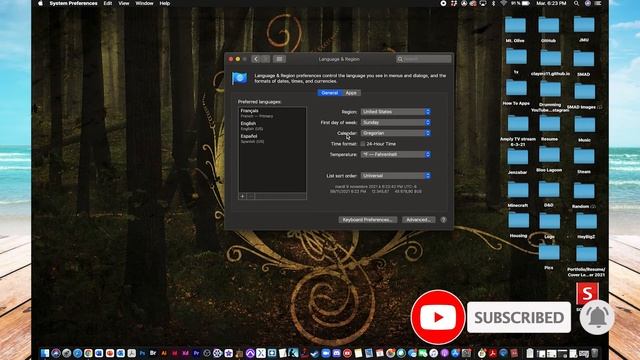This screenshot has width=640, height=360.
Task: Click Keyboard Preferences button
Action: pos(367,220)
